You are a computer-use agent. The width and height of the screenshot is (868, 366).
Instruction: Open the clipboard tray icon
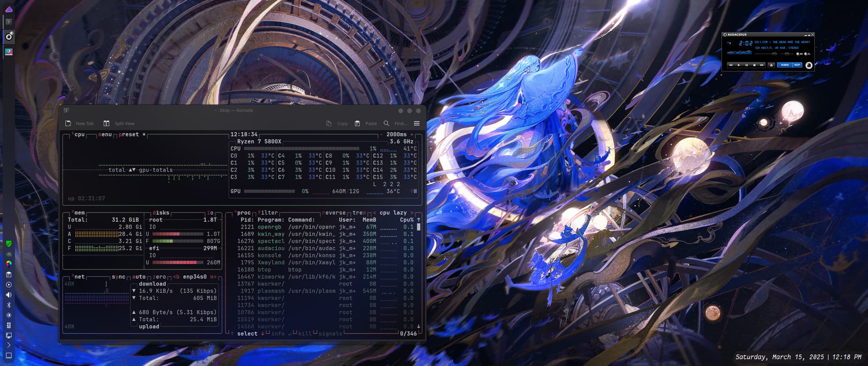[x=9, y=274]
